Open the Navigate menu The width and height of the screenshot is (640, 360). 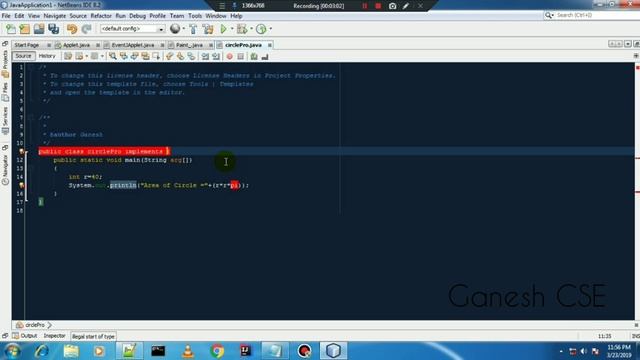[x=55, y=16]
